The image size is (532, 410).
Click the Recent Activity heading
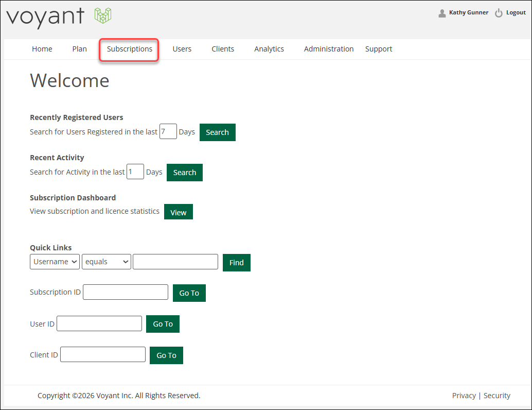[x=57, y=158]
